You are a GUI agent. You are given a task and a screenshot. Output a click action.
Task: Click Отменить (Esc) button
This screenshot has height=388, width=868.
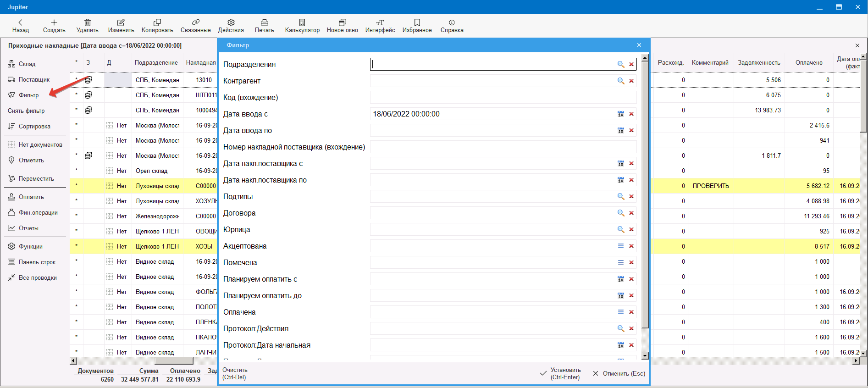(x=619, y=373)
